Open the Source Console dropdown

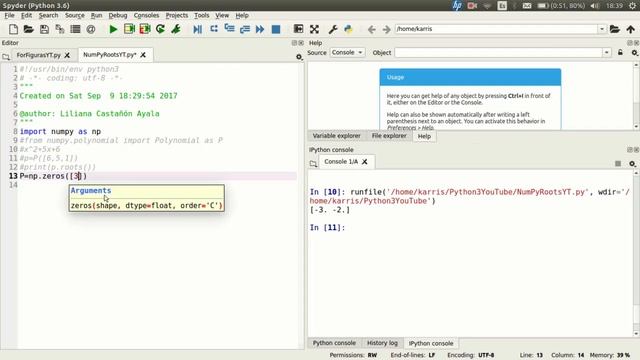[347, 53]
